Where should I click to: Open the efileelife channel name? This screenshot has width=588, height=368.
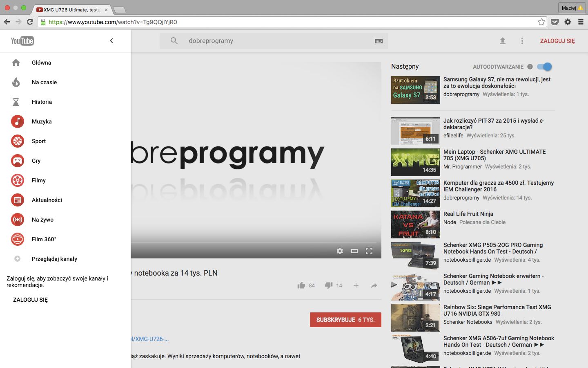(453, 135)
